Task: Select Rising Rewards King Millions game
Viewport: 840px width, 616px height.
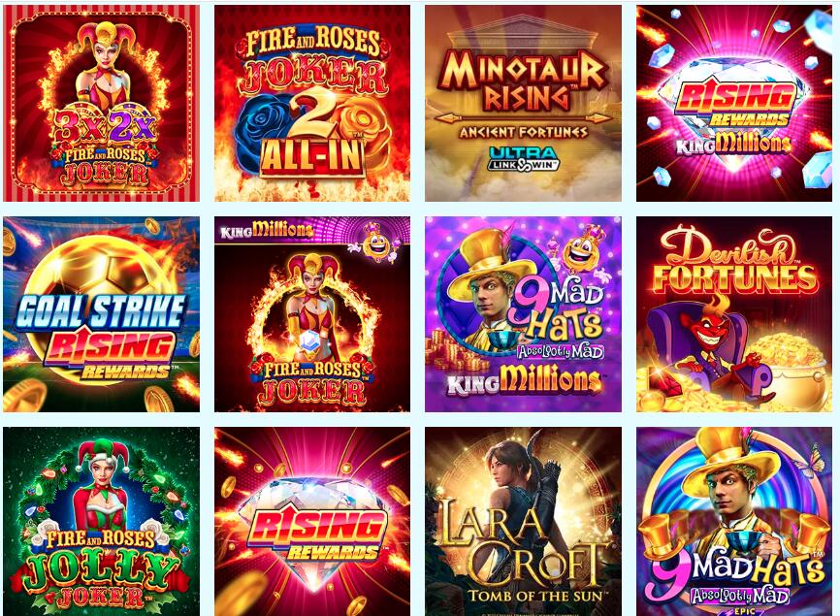Action: click(734, 104)
